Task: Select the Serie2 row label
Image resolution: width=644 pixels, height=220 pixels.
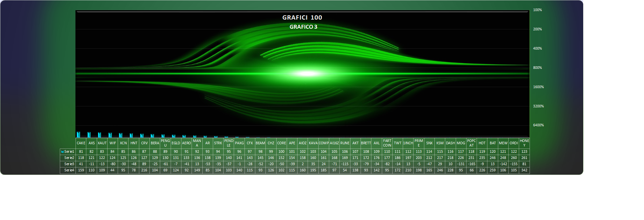Action: coord(69,158)
